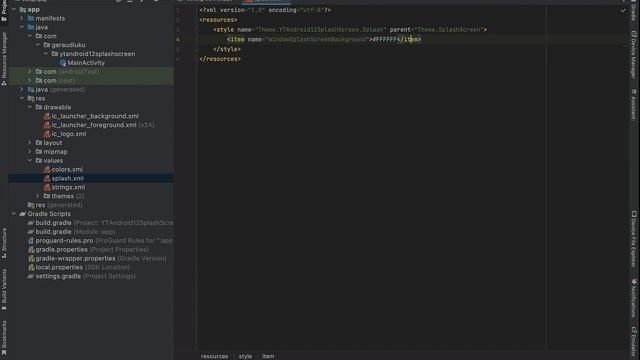Open the Device Manager tool window

click(634, 54)
